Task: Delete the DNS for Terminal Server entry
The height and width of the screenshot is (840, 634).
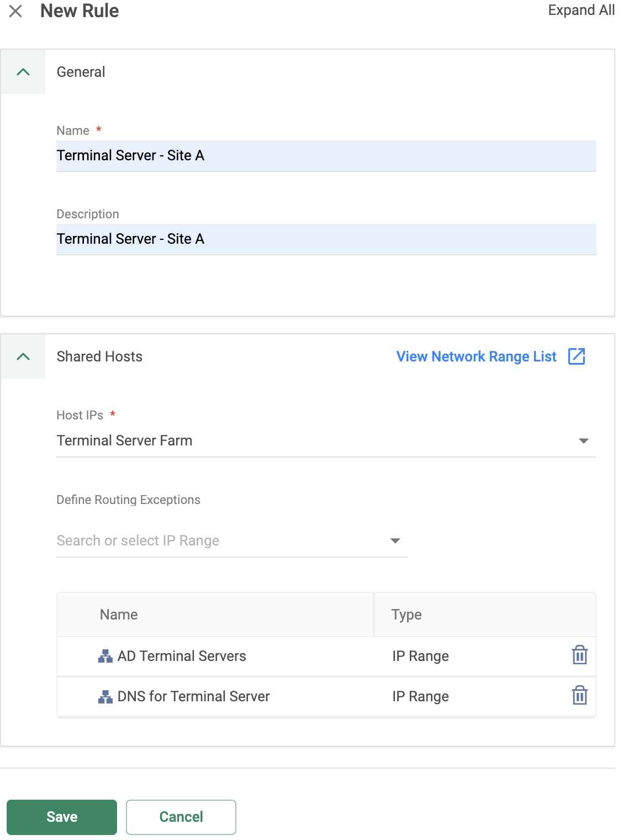Action: tap(579, 696)
